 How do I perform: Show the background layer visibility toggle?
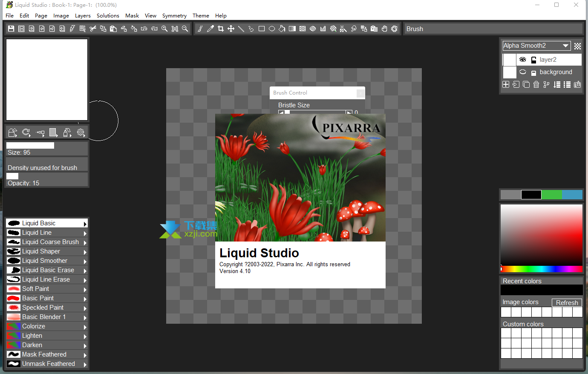[523, 72]
